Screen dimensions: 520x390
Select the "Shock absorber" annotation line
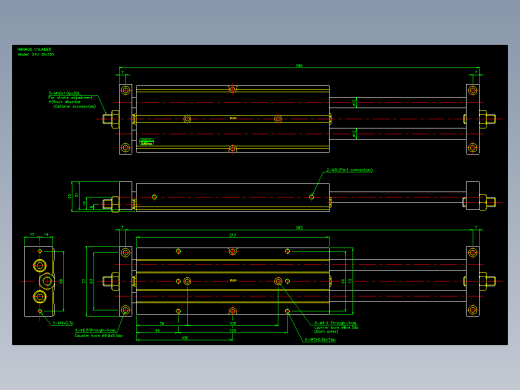tap(65, 102)
